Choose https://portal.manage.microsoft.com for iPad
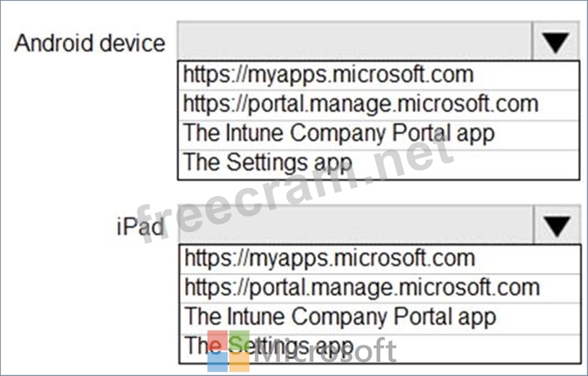The width and height of the screenshot is (588, 376). pyautogui.click(x=381, y=288)
